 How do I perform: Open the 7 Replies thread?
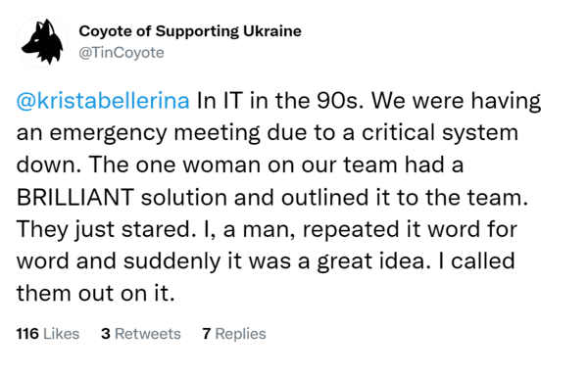coord(234,334)
